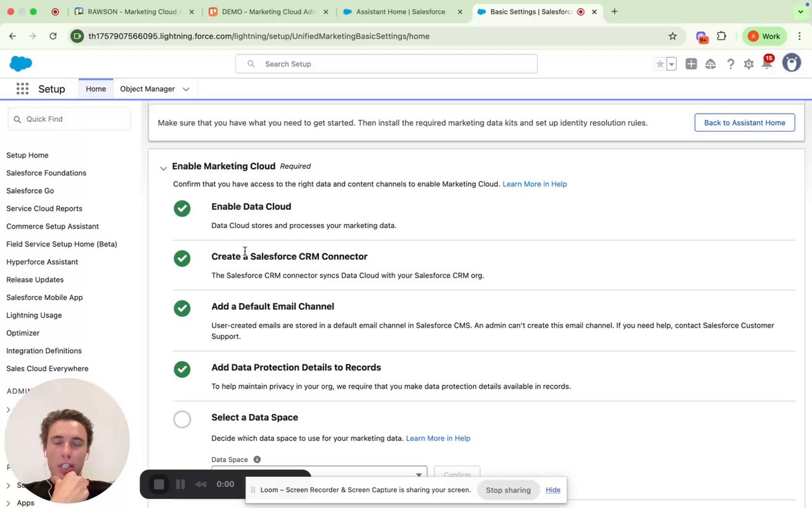The width and height of the screenshot is (812, 508).
Task: Open a new browser tab
Action: (614, 11)
